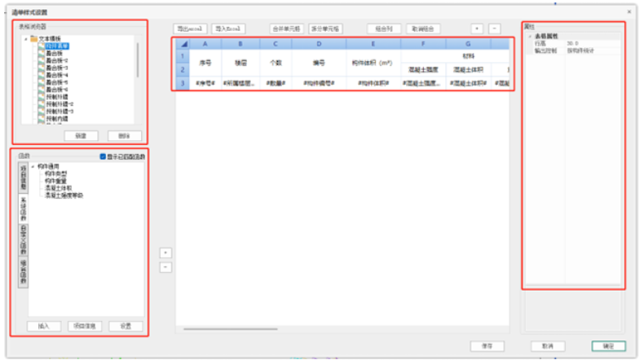
Task: Click the 导入Excel button
Action: 228,29
